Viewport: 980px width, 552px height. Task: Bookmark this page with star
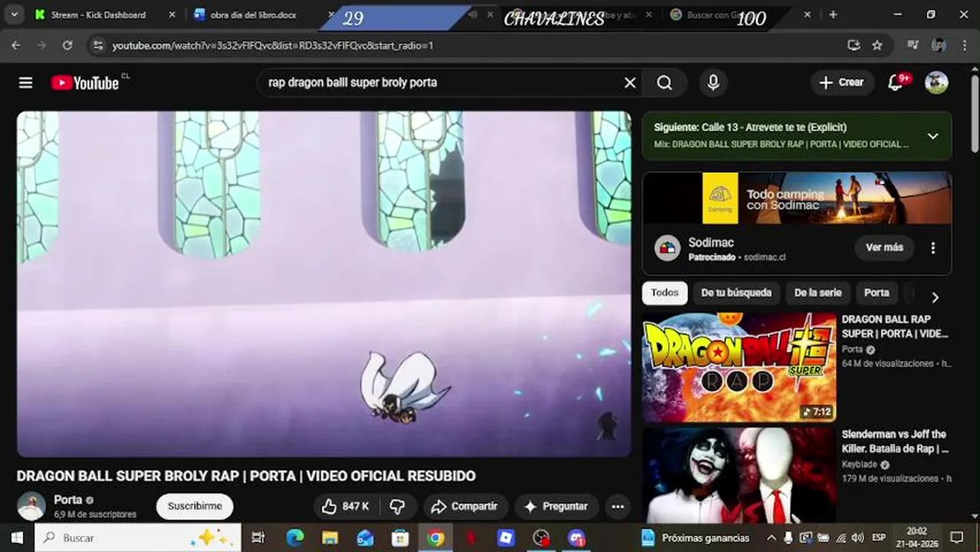877,45
